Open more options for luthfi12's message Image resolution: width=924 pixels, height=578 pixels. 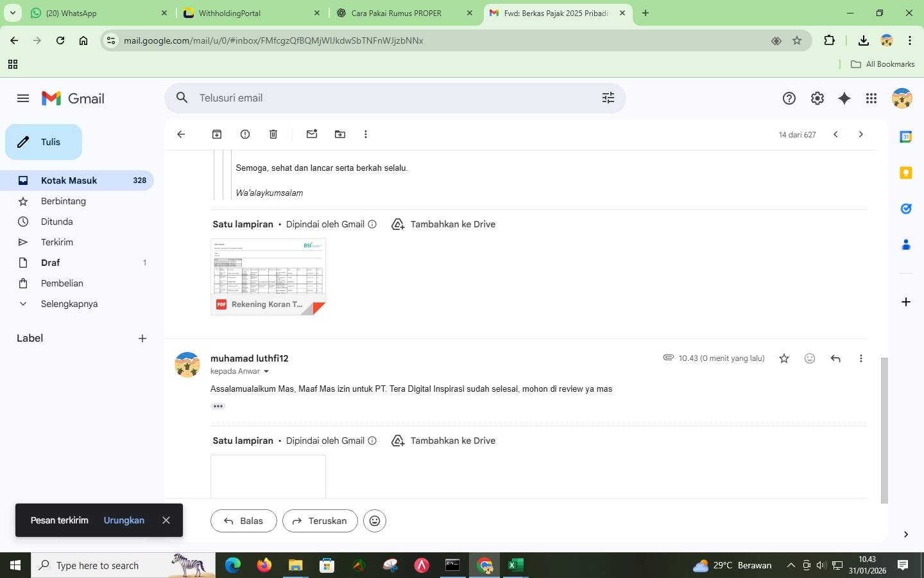tap(860, 358)
